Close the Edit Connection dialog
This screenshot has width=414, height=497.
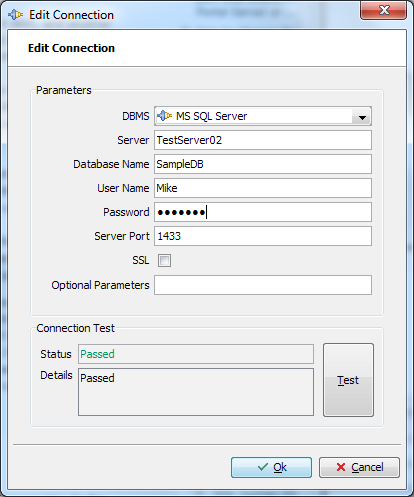pos(383,10)
